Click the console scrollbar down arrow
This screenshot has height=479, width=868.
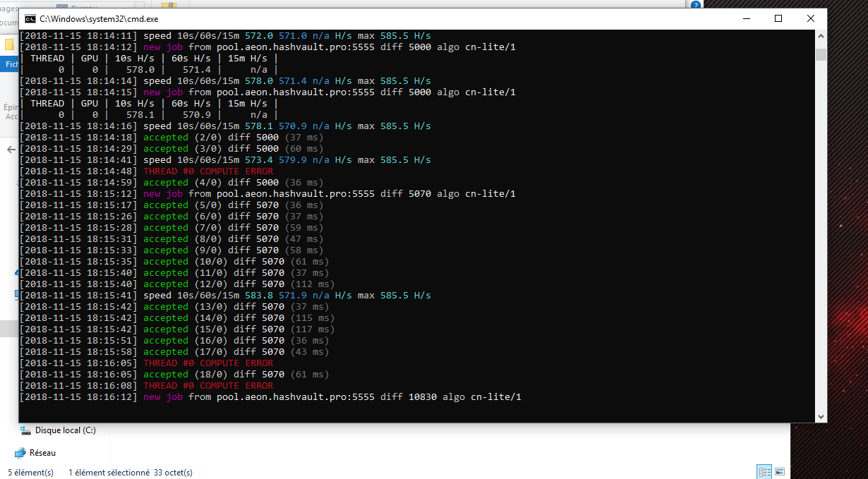(819, 415)
